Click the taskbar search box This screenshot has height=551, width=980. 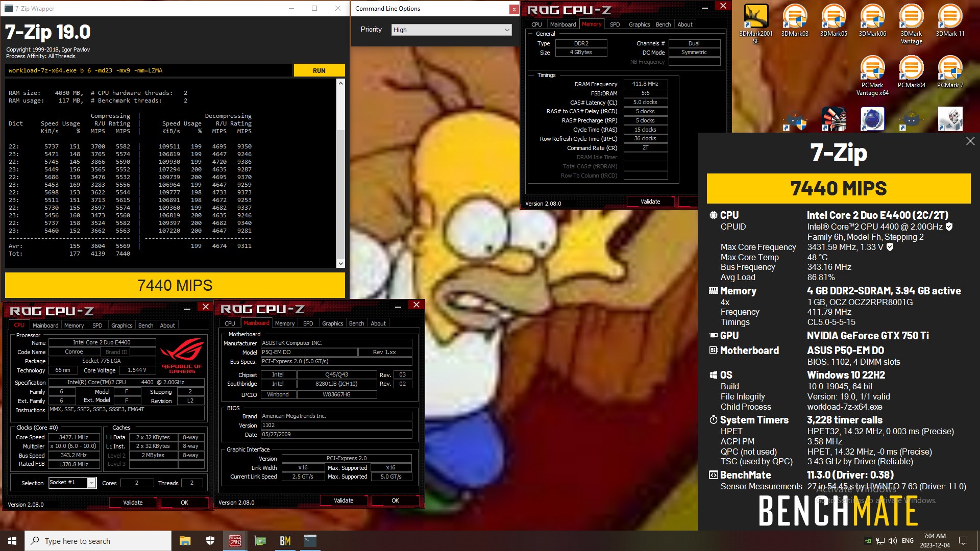(98, 541)
